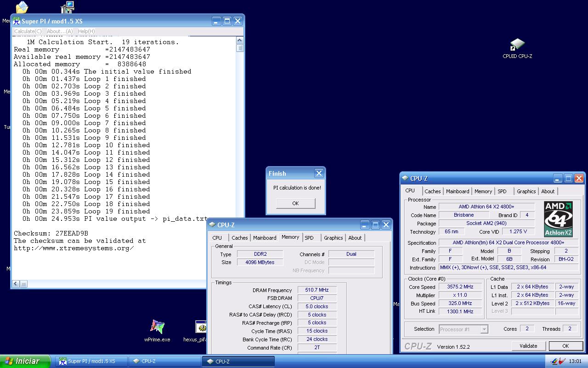This screenshot has width=588, height=368.
Task: Maximize the Super PI window
Action: pyautogui.click(x=227, y=21)
